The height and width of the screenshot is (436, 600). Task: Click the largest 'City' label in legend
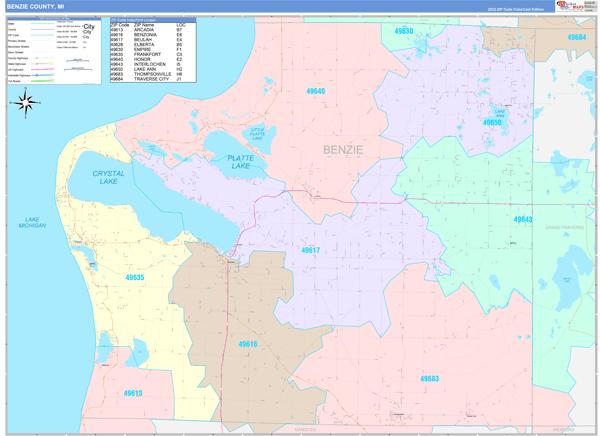(89, 27)
